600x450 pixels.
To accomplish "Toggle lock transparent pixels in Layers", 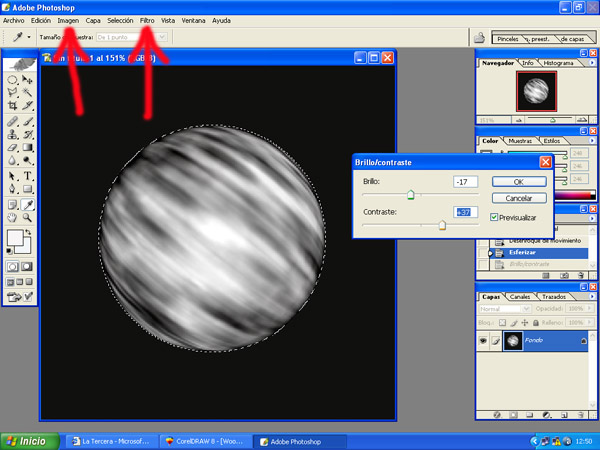I will [x=502, y=323].
